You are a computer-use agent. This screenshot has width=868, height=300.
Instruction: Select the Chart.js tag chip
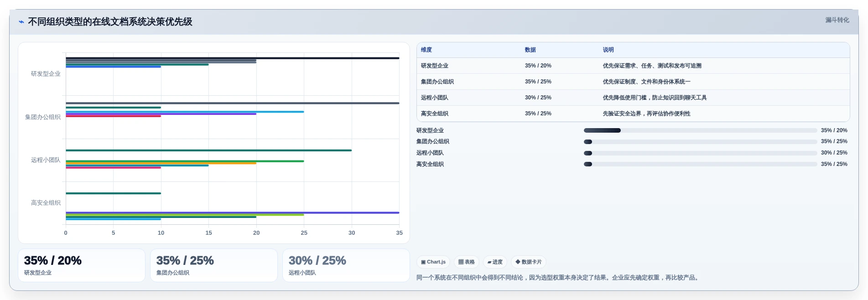coord(433,262)
